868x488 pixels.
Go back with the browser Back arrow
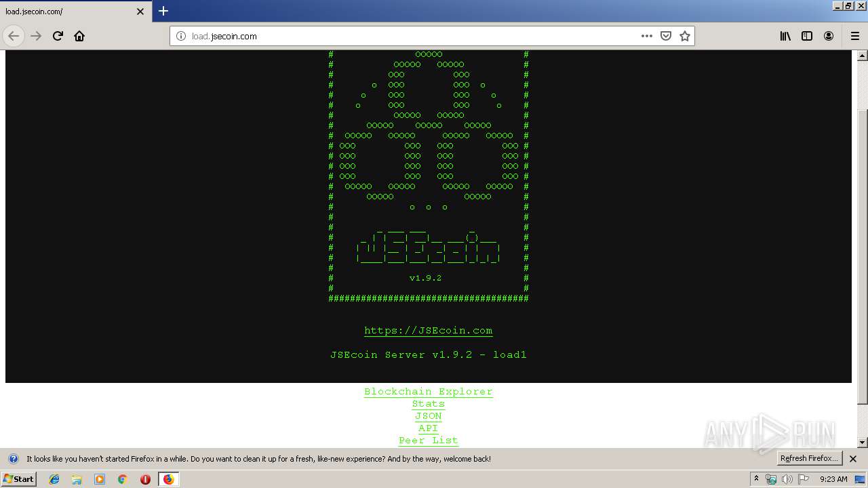point(14,36)
